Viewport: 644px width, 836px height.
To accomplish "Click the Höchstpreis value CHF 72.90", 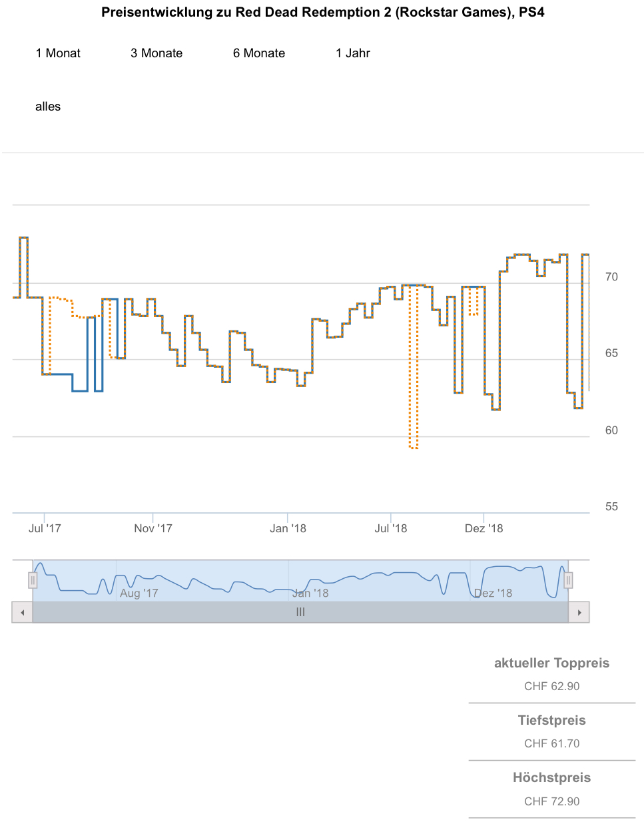I will (551, 801).
